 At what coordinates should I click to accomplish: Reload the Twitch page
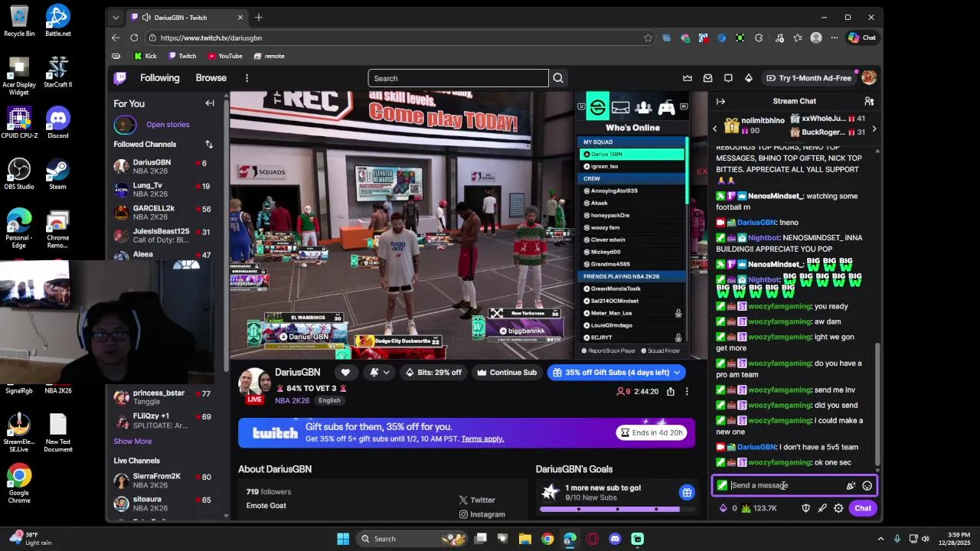point(134,37)
